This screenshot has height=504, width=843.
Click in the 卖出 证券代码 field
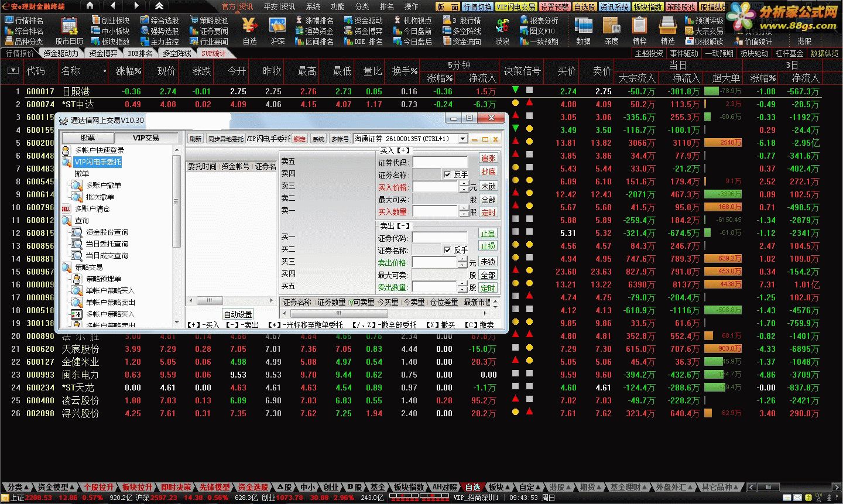[x=440, y=238]
